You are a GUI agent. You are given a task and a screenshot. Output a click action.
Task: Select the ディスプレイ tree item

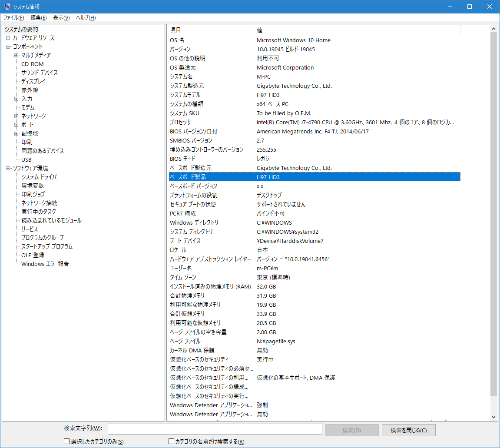[33, 81]
